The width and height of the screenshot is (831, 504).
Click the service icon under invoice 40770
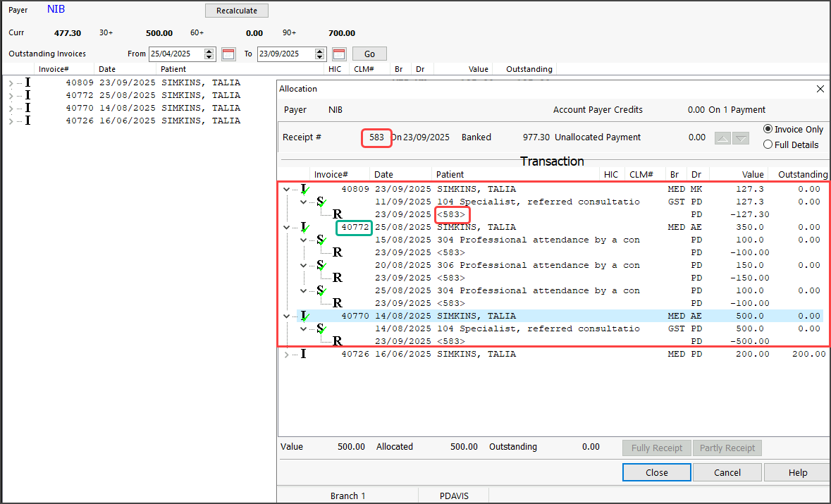(x=321, y=328)
